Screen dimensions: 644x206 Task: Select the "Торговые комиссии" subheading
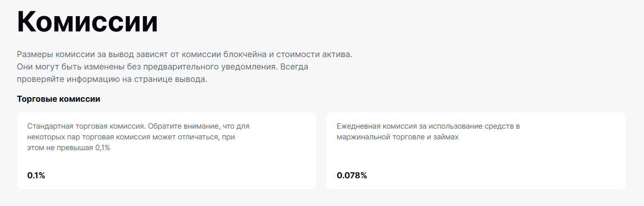click(x=58, y=99)
